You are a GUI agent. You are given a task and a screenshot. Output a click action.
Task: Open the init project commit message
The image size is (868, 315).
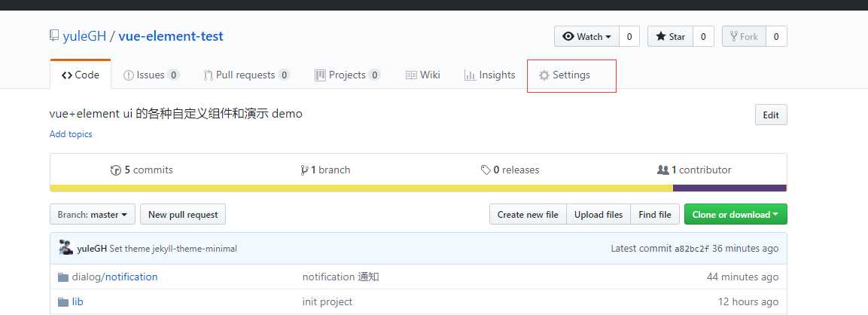click(x=327, y=301)
